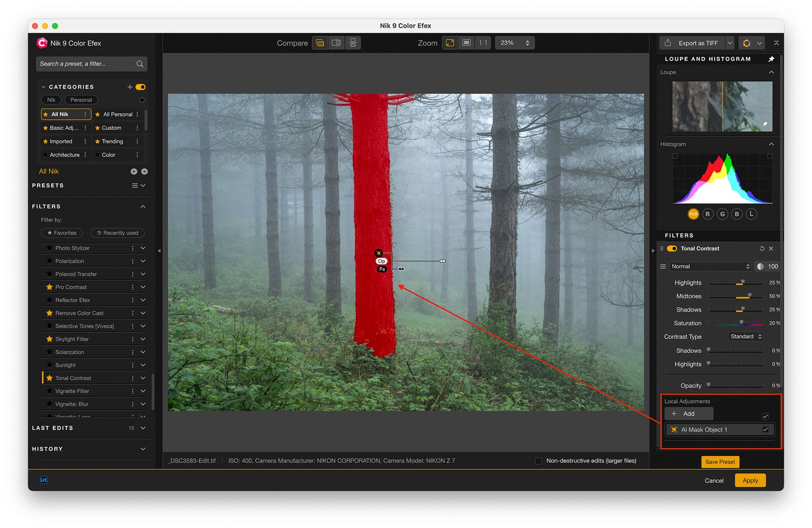Toggle histogram shadow clipping box
The height and width of the screenshot is (528, 812).
pyautogui.click(x=675, y=156)
